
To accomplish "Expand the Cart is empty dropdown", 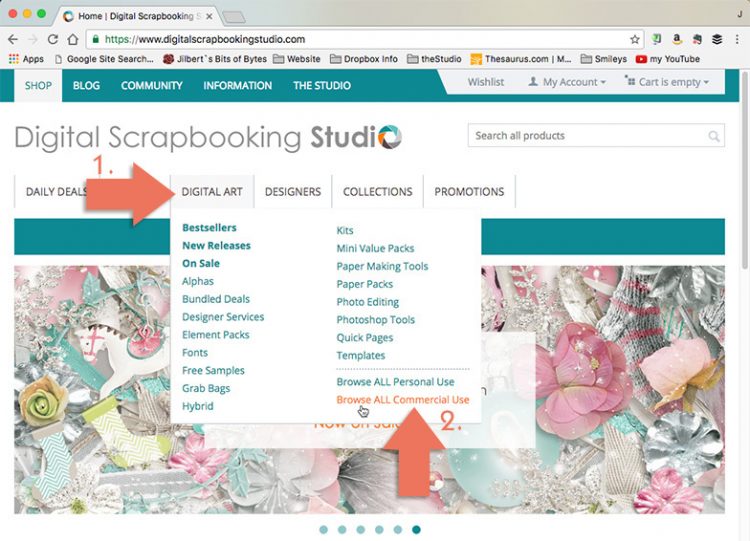I will tap(667, 82).
